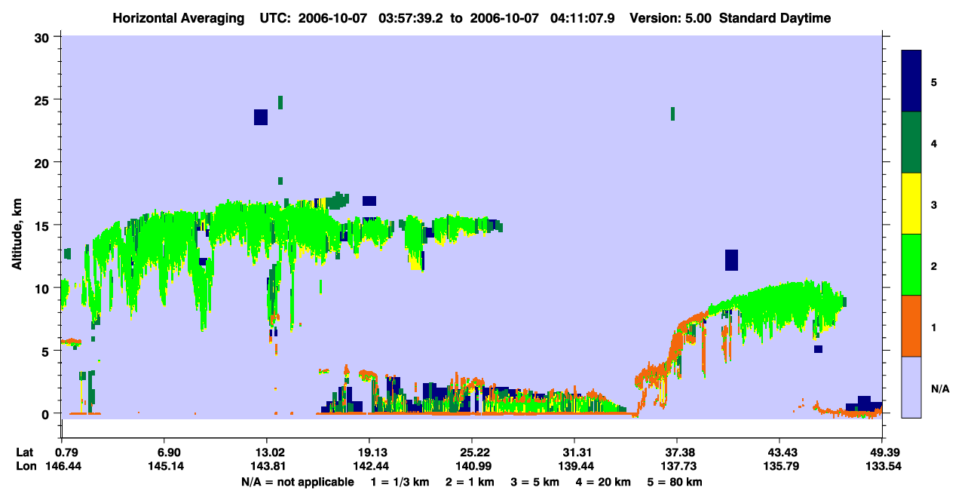Click the 'N/A = not applicable' legend text
The image size is (980, 503).
(x=298, y=482)
